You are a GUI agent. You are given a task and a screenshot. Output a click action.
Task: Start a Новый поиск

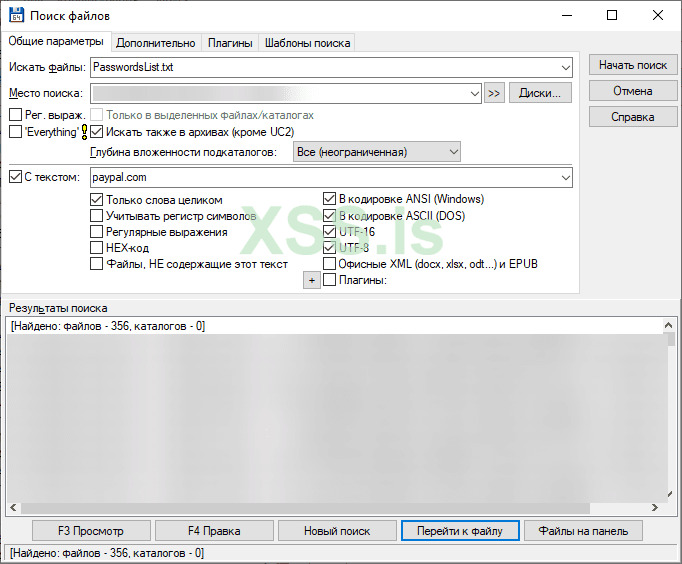[337, 531]
